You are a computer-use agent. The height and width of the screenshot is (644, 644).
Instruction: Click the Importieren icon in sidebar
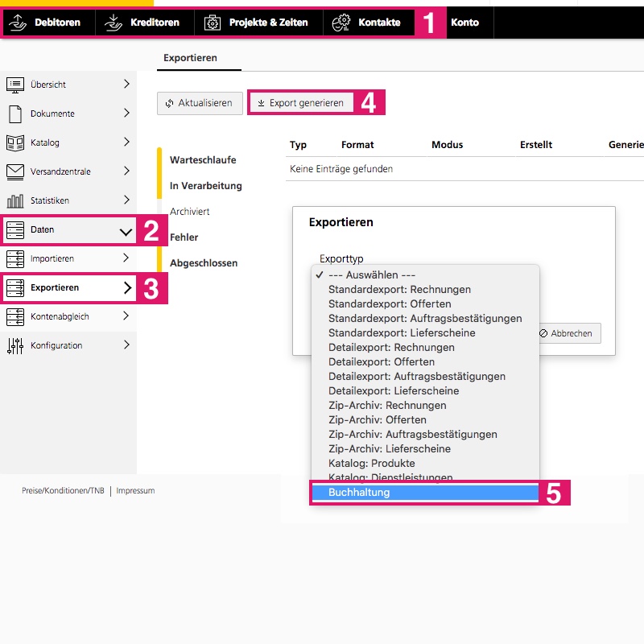point(15,258)
